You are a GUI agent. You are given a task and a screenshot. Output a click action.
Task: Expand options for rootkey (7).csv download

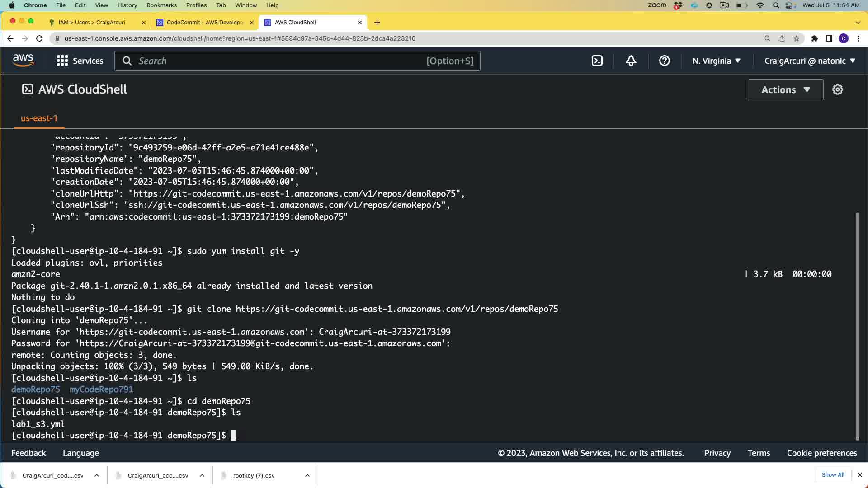coord(307,475)
